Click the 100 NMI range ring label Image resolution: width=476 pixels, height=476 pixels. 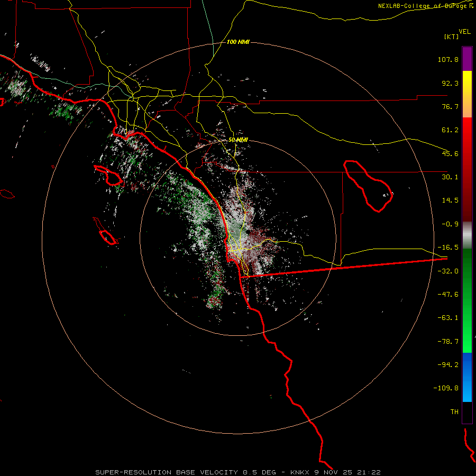click(238, 42)
